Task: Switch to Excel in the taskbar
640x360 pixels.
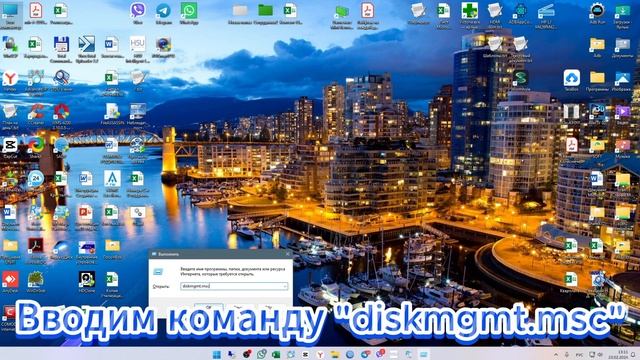Action: pos(276,354)
